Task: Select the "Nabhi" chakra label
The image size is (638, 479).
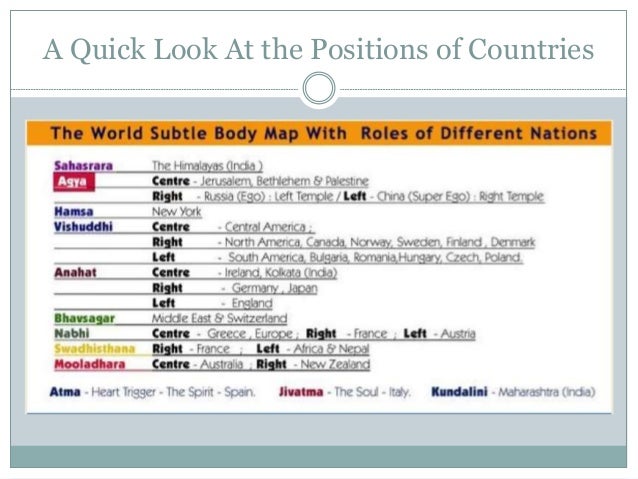Action: 72,333
